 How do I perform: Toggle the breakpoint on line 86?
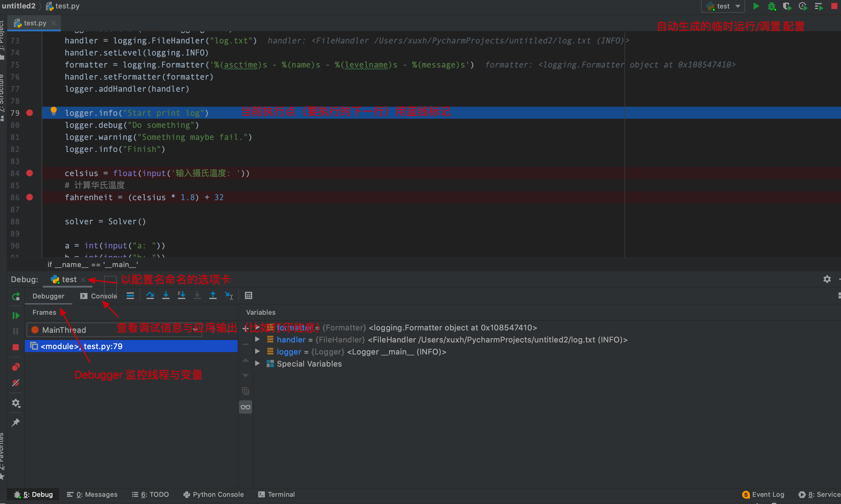(30, 197)
